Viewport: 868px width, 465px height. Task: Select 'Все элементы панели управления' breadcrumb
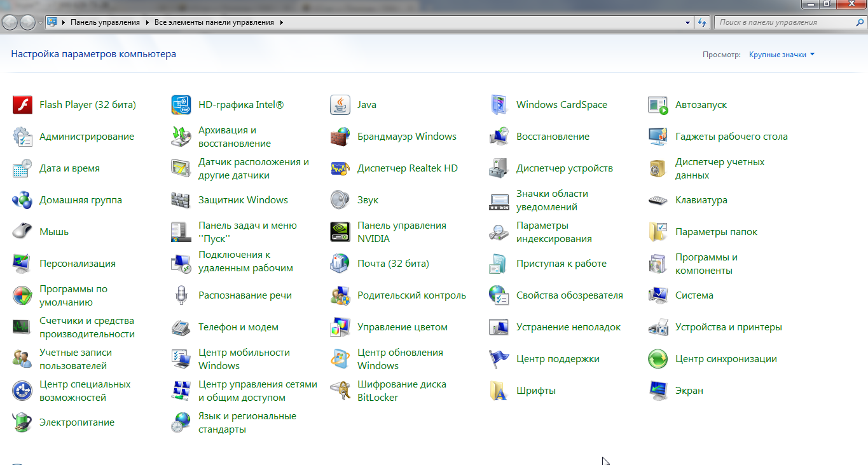coord(214,22)
